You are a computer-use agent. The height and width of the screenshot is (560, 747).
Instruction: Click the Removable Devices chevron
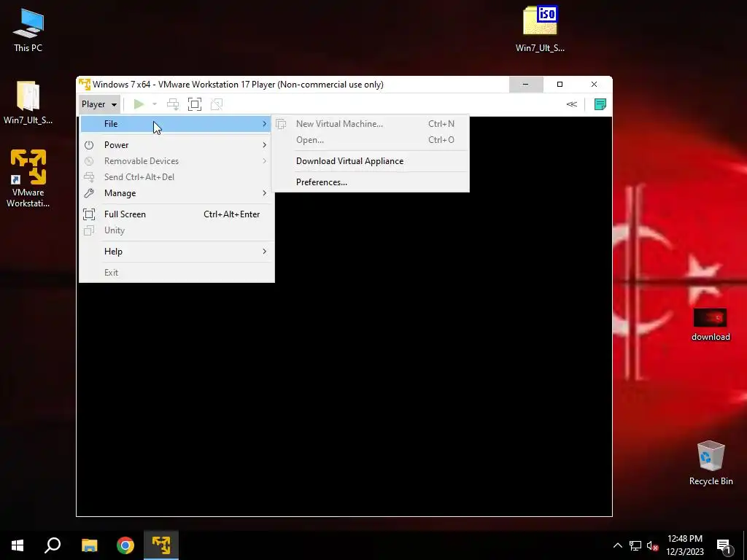[264, 161]
